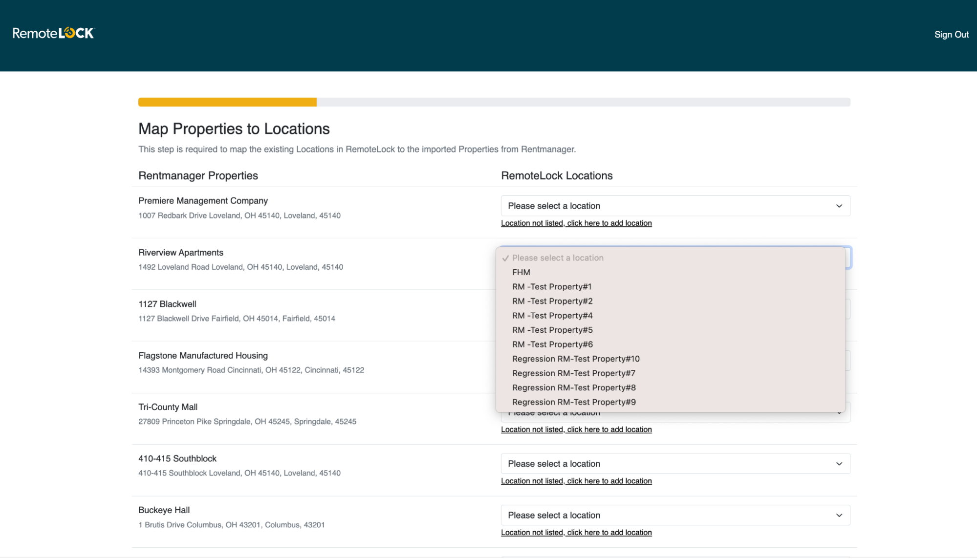Select Regression RM-Test Property#10 option

coord(575,359)
